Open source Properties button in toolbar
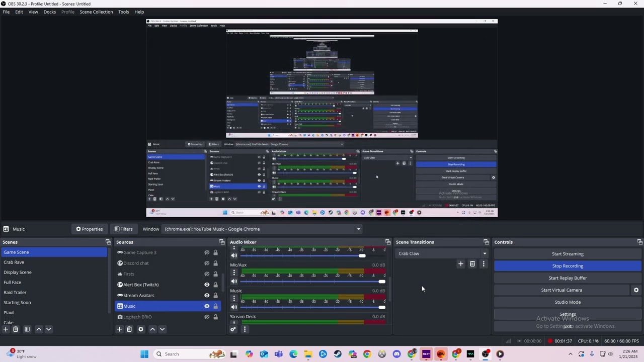 [x=90, y=229]
